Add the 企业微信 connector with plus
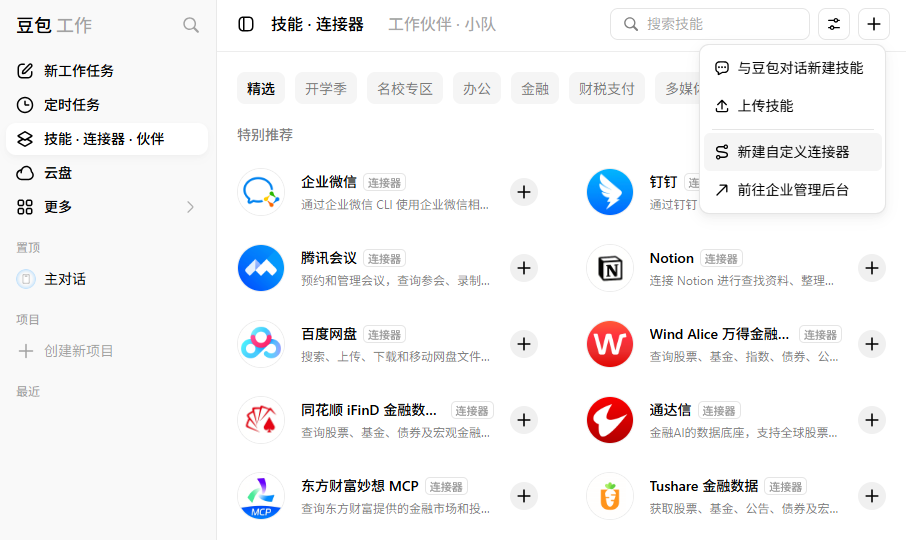Viewport: 906px width, 540px height. (x=524, y=192)
